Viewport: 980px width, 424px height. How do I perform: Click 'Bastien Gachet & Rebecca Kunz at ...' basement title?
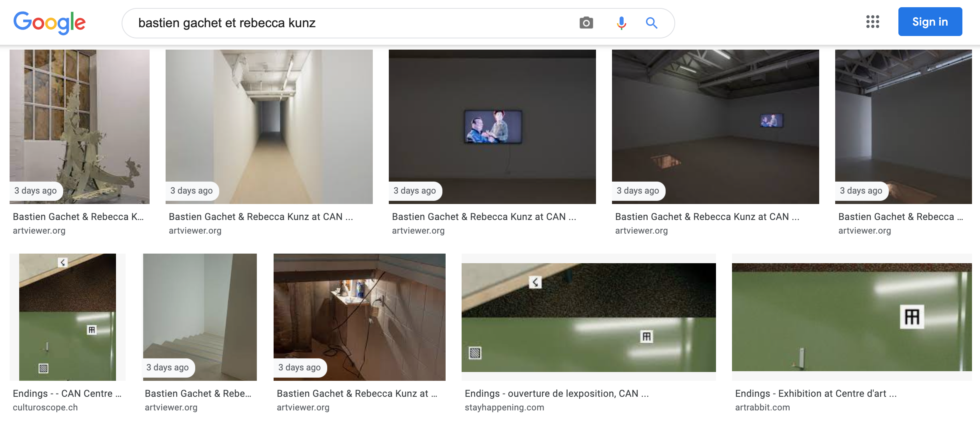click(357, 394)
